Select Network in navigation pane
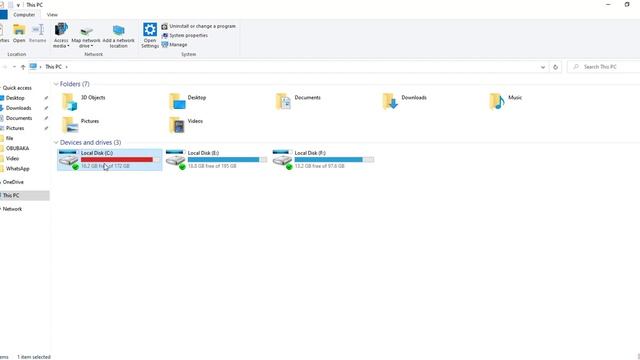The image size is (640, 360). coord(12,209)
